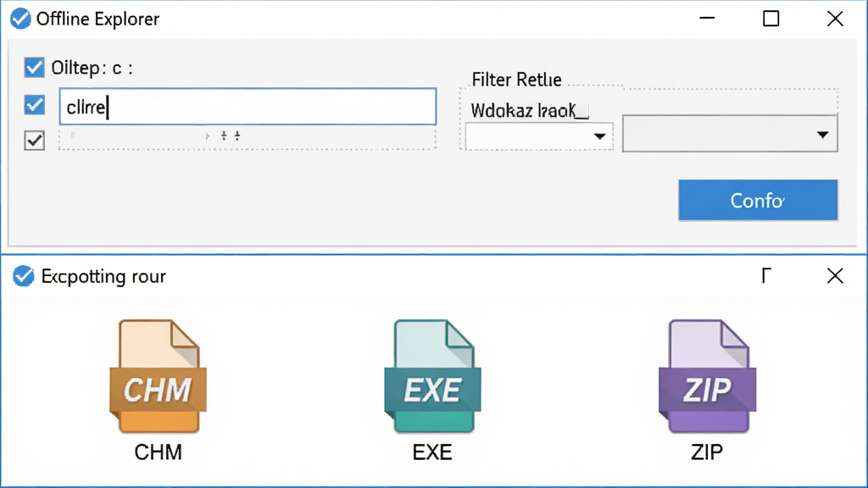
Task: Click inside the clirre text field
Action: coord(248,106)
